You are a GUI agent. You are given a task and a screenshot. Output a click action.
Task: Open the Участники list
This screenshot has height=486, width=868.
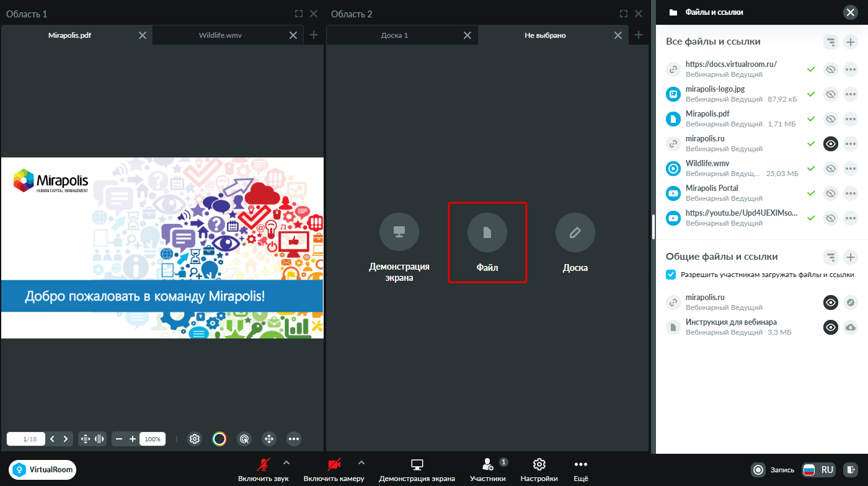pyautogui.click(x=488, y=471)
